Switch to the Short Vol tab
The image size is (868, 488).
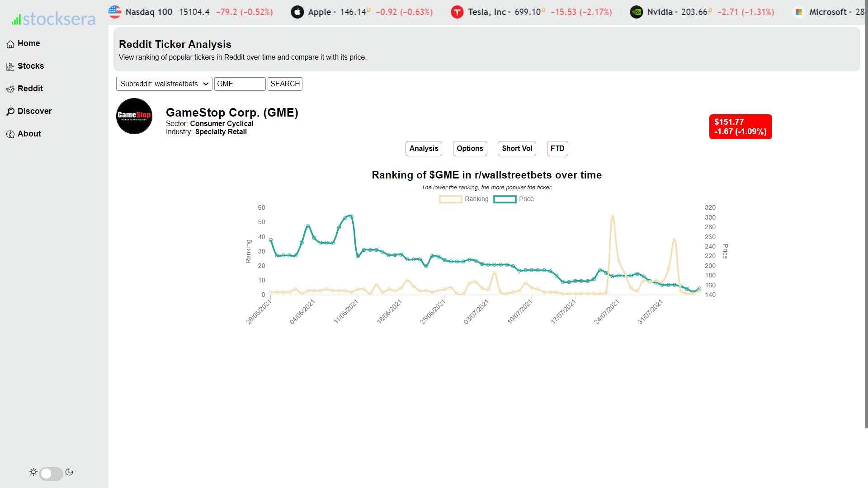(x=517, y=149)
